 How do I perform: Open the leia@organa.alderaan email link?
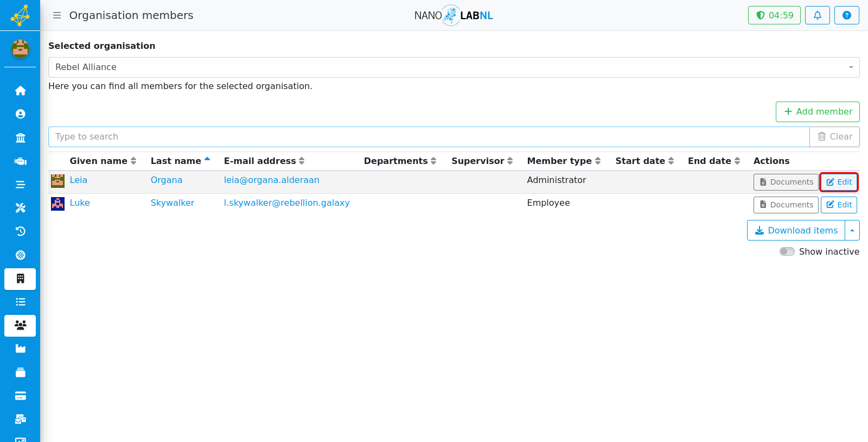271,180
